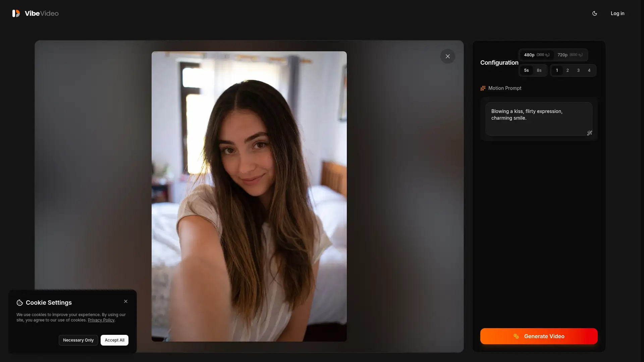Viewport: 644px width, 362px height.
Task: Click the coins icon on Generate Video
Action: tap(516, 336)
